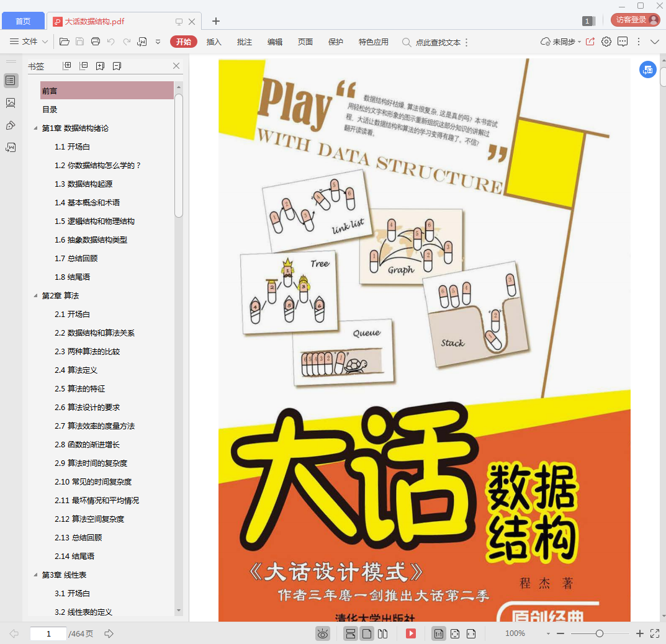
Task: Click the page number input field
Action: pyautogui.click(x=48, y=633)
